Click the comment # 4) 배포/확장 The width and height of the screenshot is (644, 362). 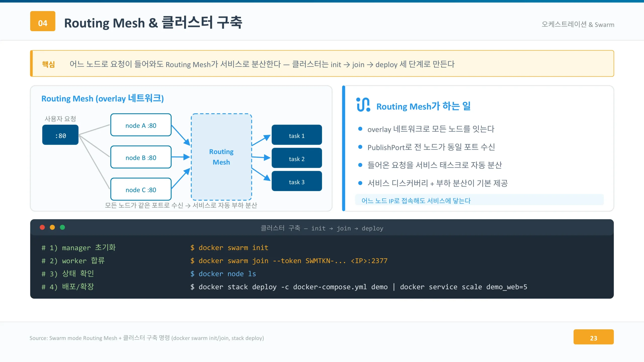pos(68,287)
